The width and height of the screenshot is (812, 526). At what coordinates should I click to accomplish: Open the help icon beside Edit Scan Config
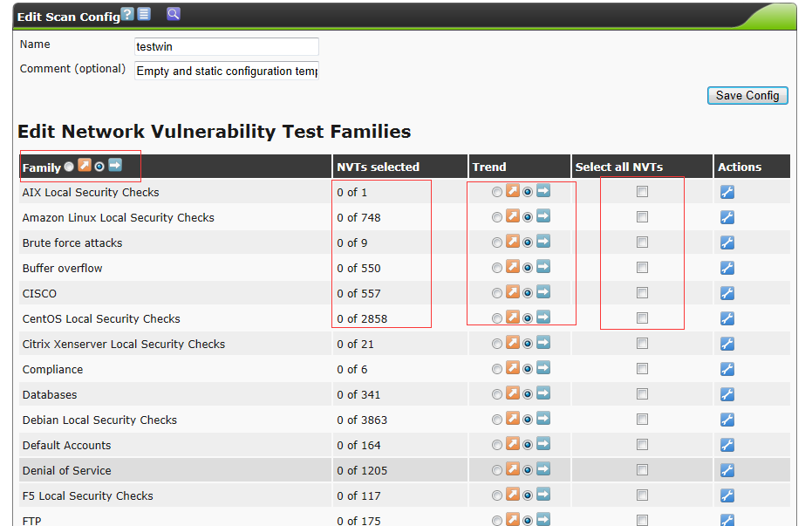(128, 14)
